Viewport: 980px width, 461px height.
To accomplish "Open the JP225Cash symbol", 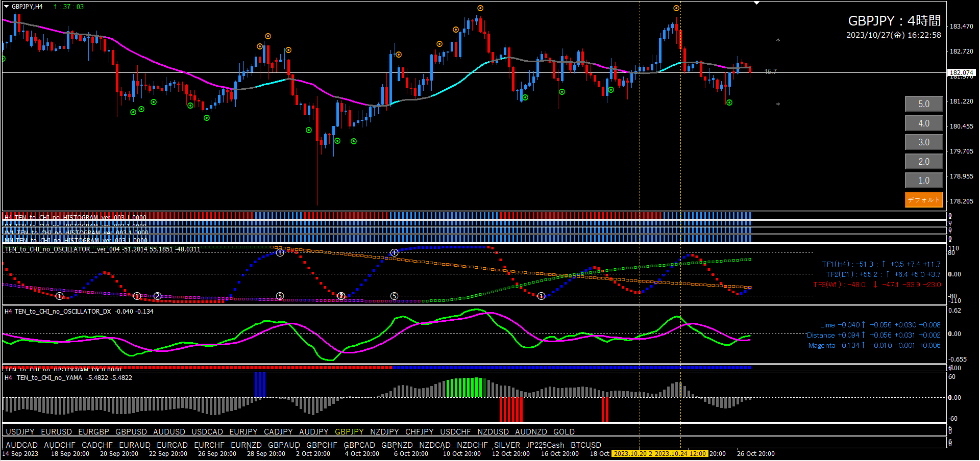I will pyautogui.click(x=545, y=445).
